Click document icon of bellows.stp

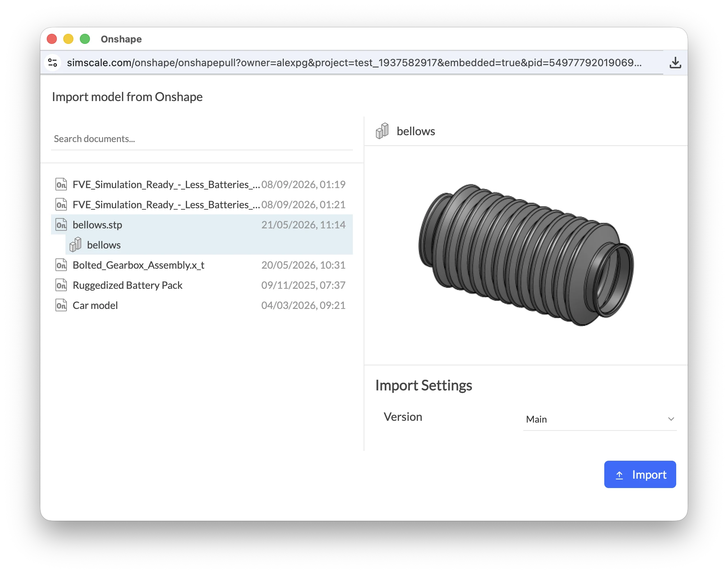[61, 225]
